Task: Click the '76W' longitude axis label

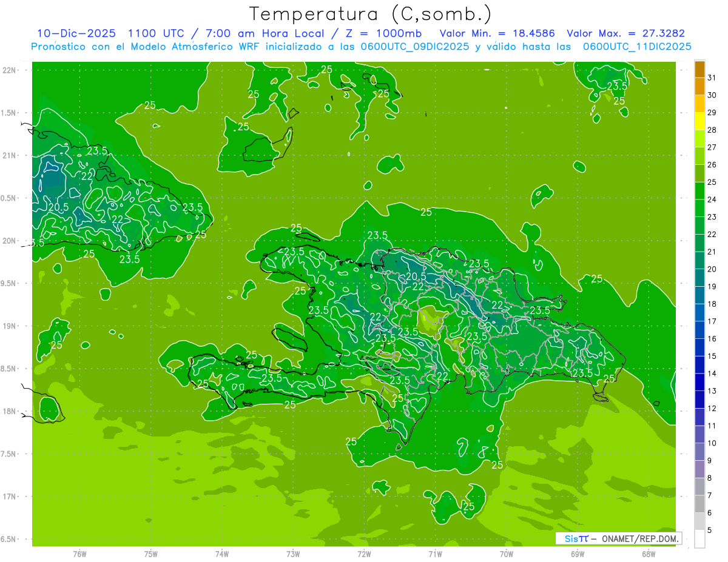Action: (79, 554)
